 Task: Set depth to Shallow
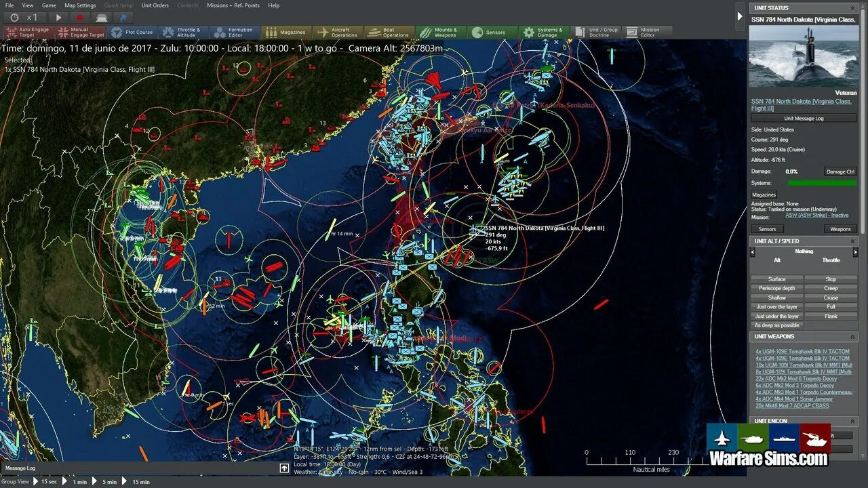tap(777, 298)
